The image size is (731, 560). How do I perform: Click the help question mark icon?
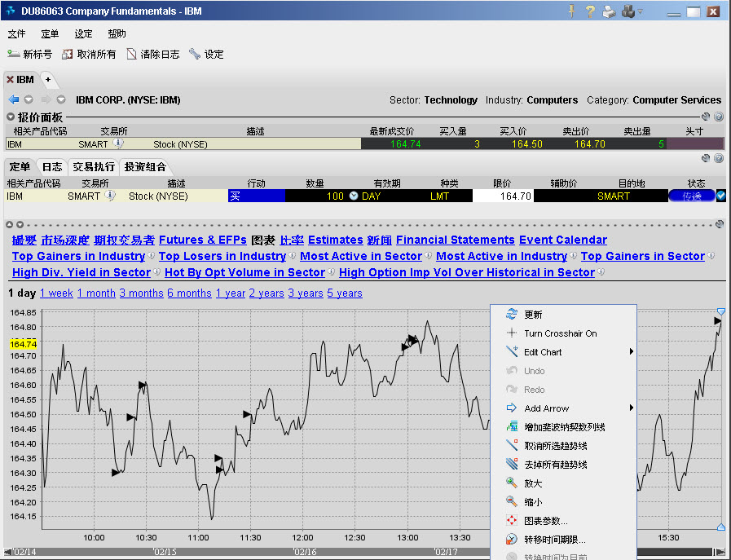tap(589, 11)
